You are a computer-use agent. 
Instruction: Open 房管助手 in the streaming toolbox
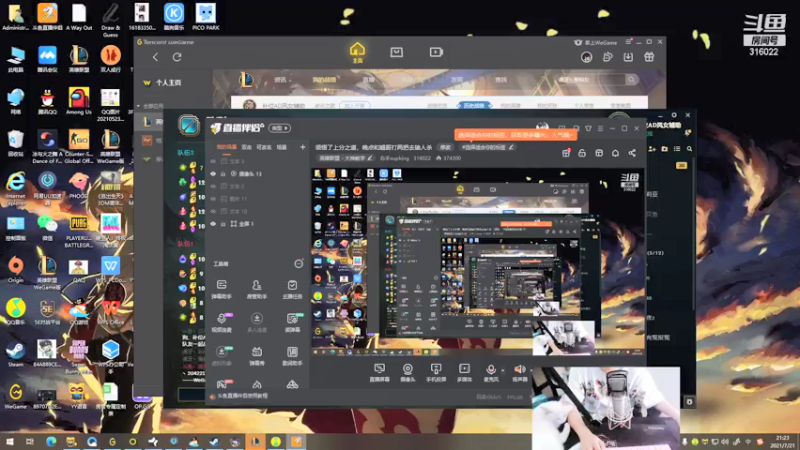click(x=257, y=289)
